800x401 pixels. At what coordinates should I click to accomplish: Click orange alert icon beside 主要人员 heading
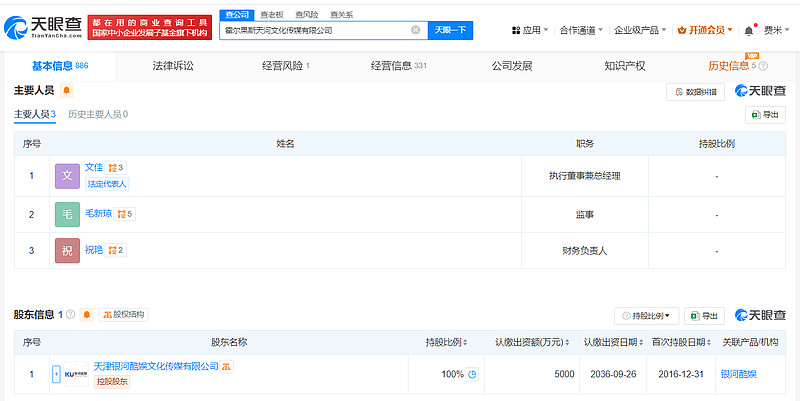[x=67, y=91]
